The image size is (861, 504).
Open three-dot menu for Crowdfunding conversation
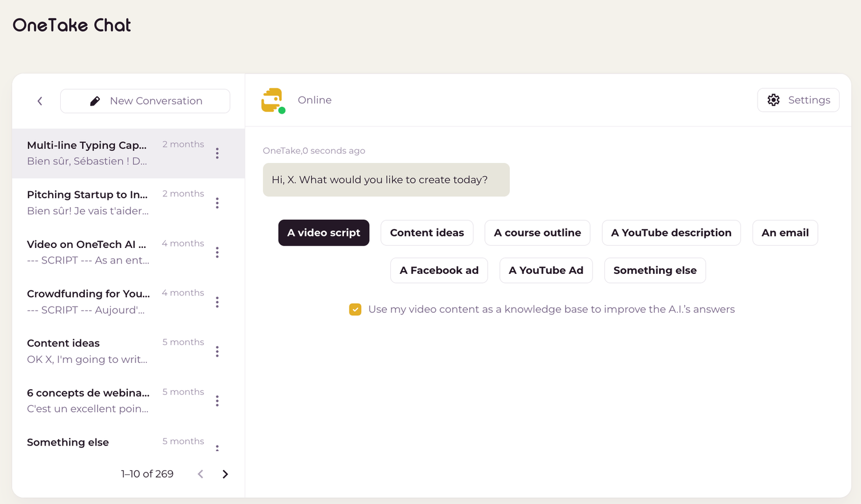pyautogui.click(x=217, y=302)
